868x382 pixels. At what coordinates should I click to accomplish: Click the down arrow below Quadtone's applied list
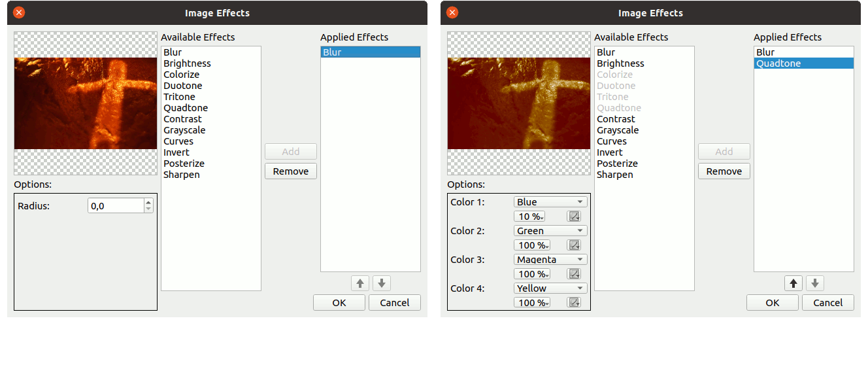pos(815,283)
